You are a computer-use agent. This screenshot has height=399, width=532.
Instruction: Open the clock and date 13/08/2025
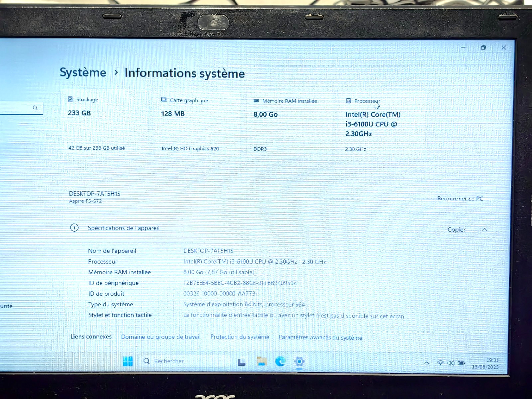pos(485,364)
